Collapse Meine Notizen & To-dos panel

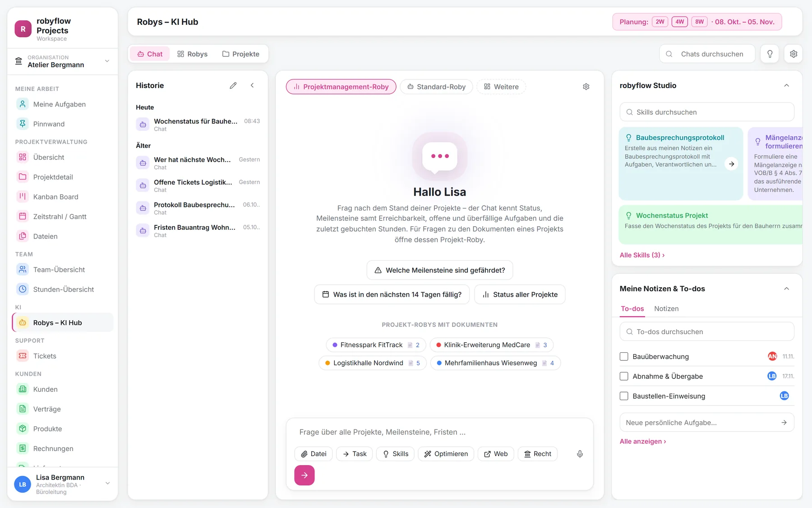coord(786,289)
